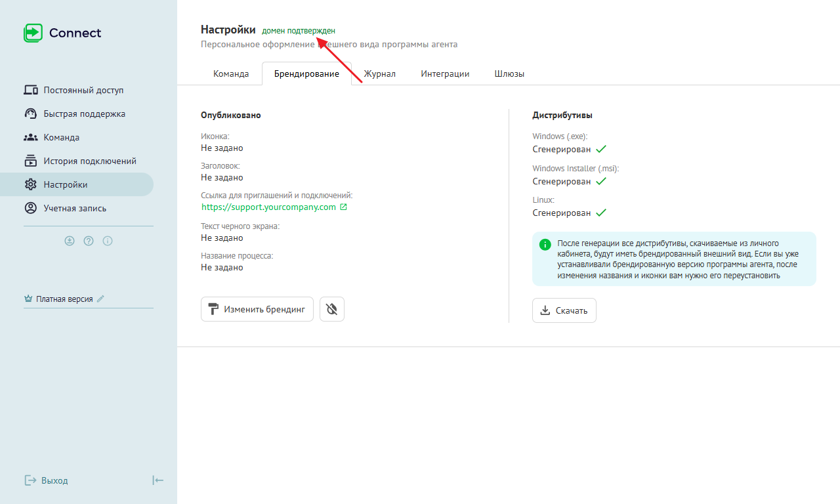Collapse the sidebar with arrow icon
Viewport: 840px width, 504px height.
point(157,480)
